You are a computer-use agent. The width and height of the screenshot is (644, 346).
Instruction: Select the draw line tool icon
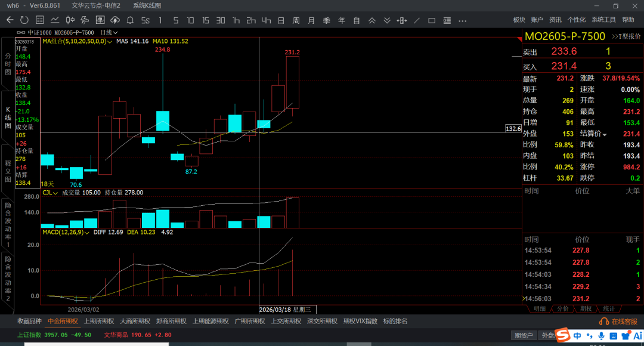tap(417, 20)
